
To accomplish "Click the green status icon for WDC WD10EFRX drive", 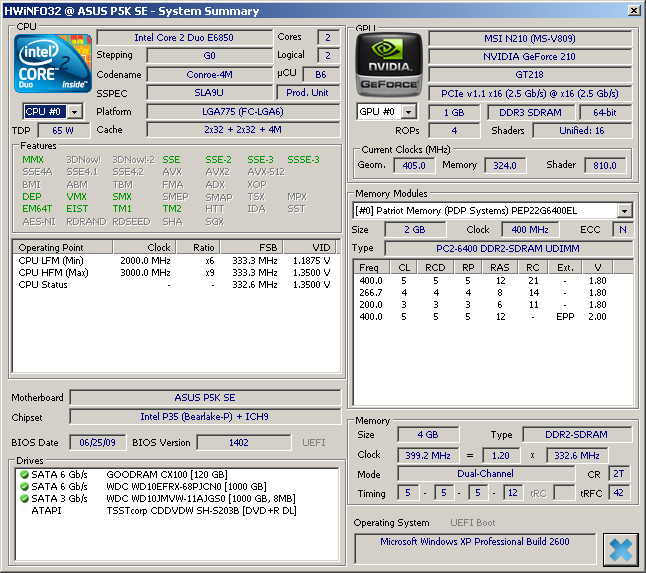I will tap(24, 486).
